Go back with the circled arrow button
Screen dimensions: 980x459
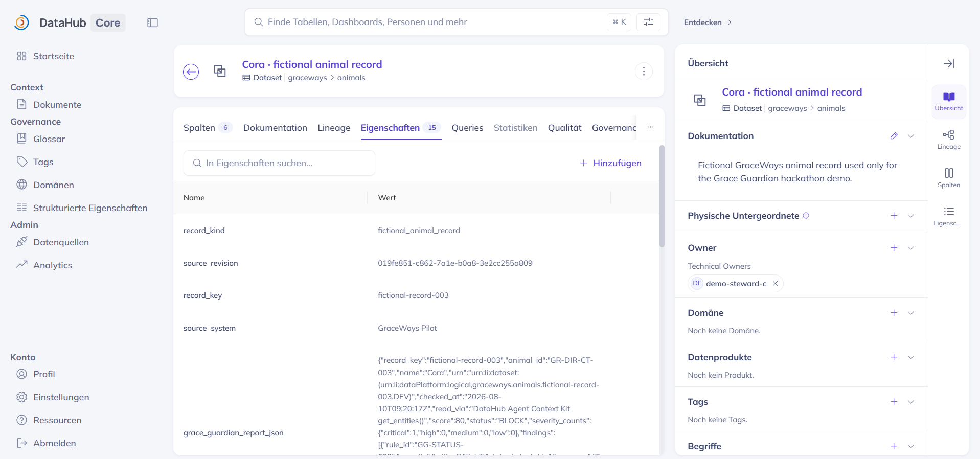tap(191, 72)
